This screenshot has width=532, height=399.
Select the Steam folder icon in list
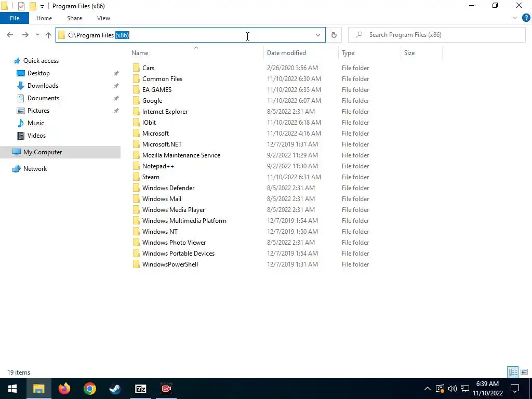(136, 177)
